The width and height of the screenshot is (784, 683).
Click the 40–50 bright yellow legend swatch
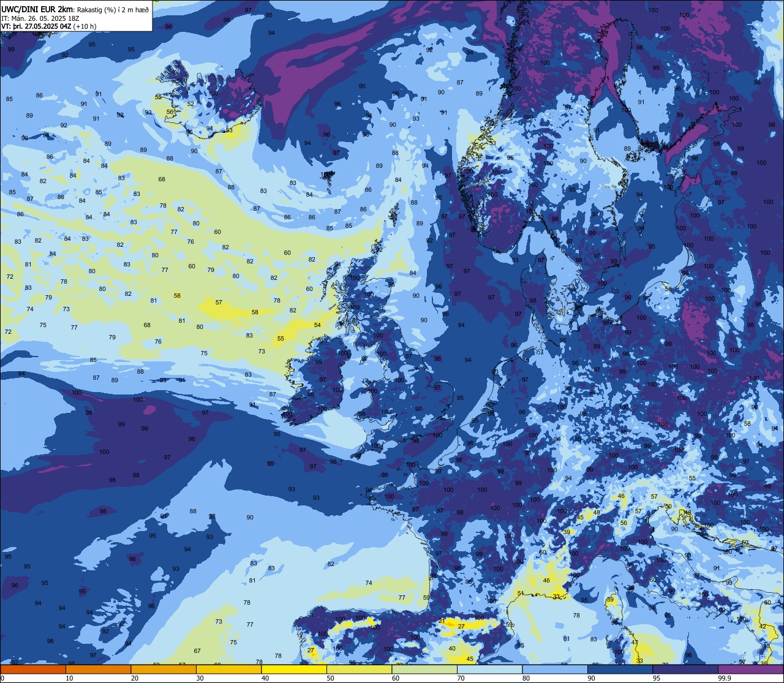294,669
